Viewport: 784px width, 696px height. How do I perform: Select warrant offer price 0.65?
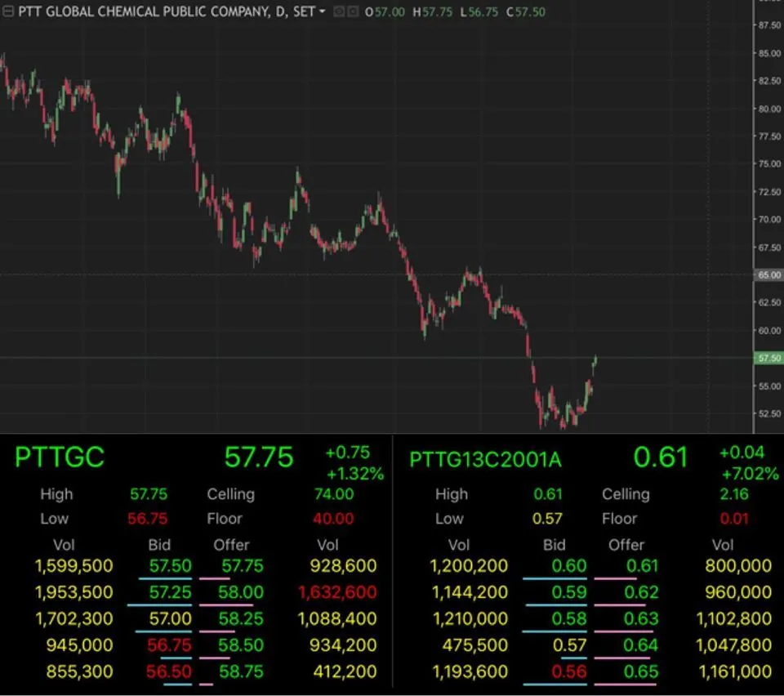click(641, 671)
